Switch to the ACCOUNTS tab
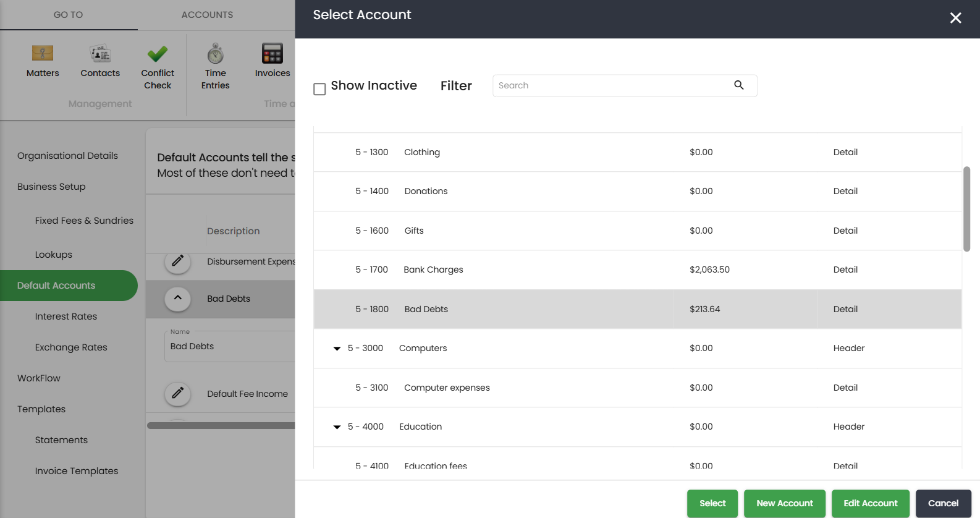The height and width of the screenshot is (518, 980). pos(208,15)
